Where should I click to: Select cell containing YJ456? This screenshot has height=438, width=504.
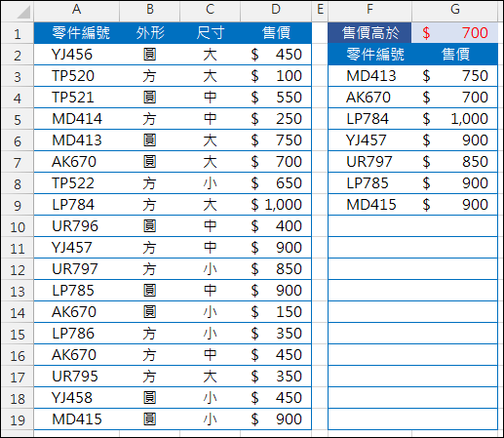[x=77, y=55]
